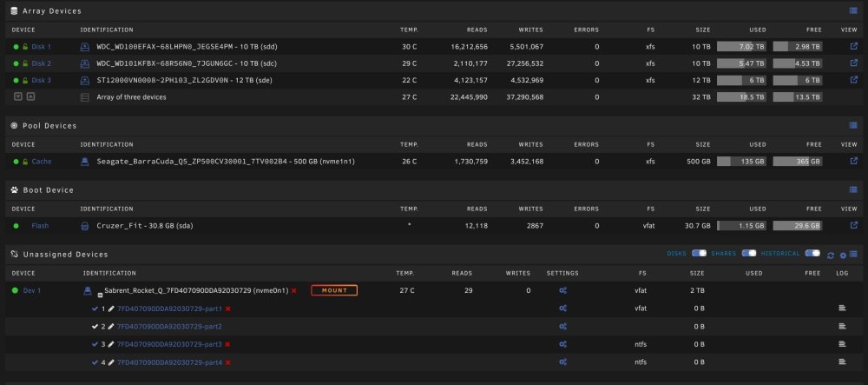Open Flash device link
Image resolution: width=868 pixels, height=385 pixels.
(x=40, y=226)
